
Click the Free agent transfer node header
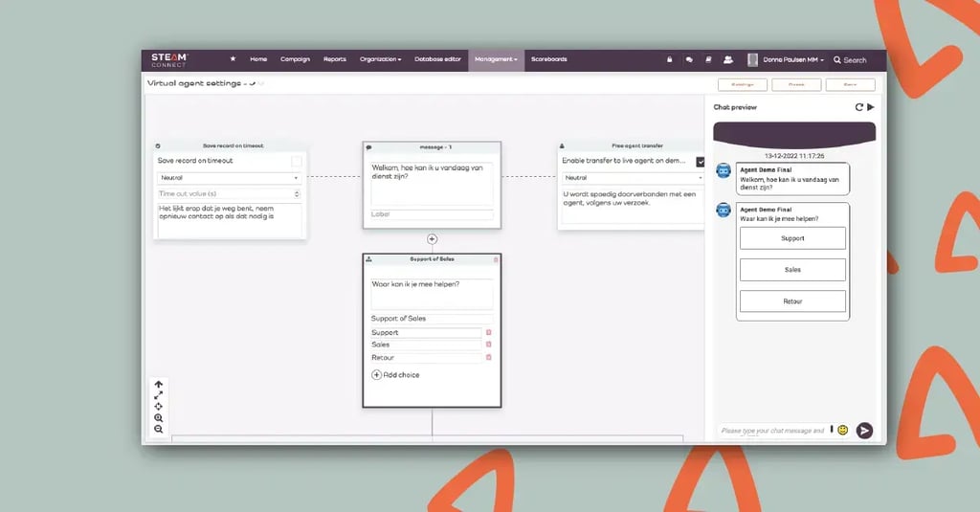[x=632, y=145]
